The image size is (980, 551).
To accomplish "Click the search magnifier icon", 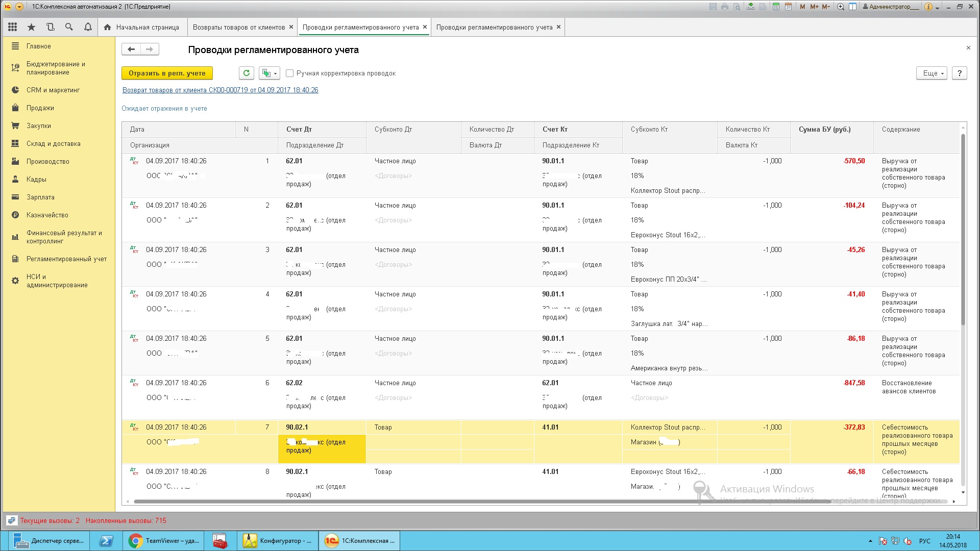I will [69, 27].
